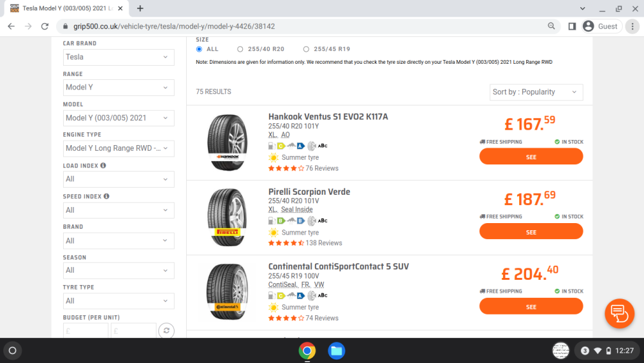Open the live chat bubble
The height and width of the screenshot is (363, 644).
click(x=620, y=313)
